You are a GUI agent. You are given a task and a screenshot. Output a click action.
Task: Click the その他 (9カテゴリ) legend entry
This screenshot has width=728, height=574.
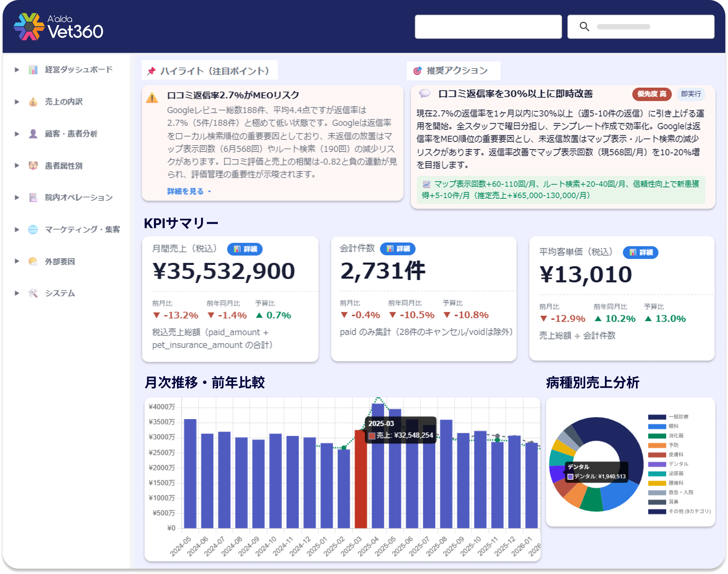679,511
